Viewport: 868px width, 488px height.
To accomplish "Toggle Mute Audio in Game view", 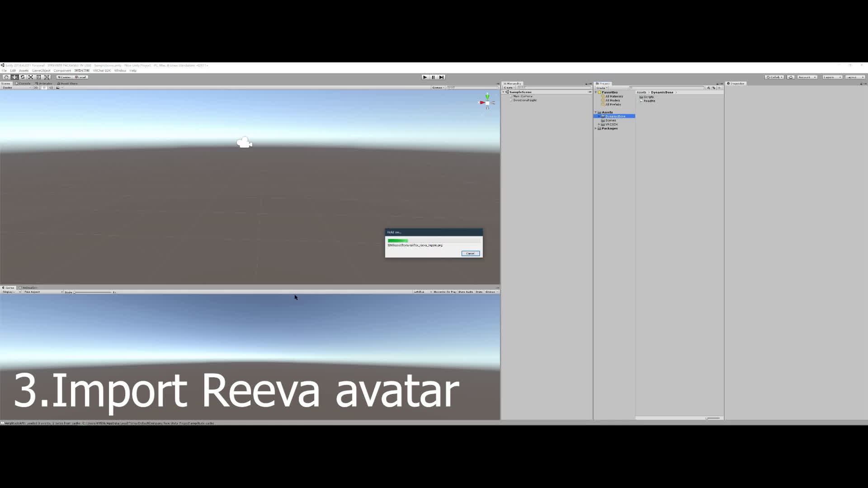I will (466, 292).
